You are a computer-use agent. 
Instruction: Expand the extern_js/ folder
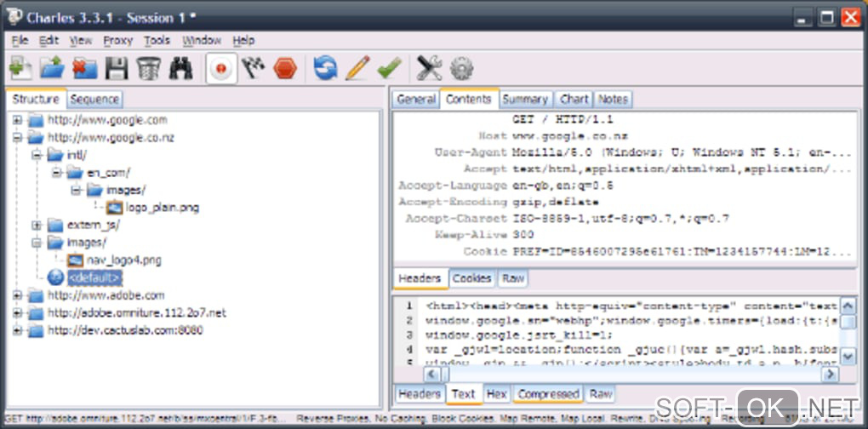pos(37,226)
